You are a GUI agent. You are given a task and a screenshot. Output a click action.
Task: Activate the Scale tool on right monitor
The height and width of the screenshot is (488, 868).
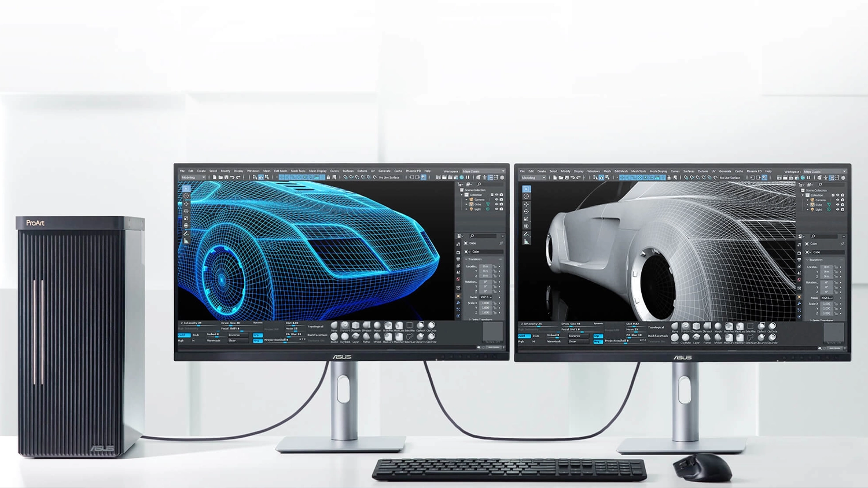(526, 219)
